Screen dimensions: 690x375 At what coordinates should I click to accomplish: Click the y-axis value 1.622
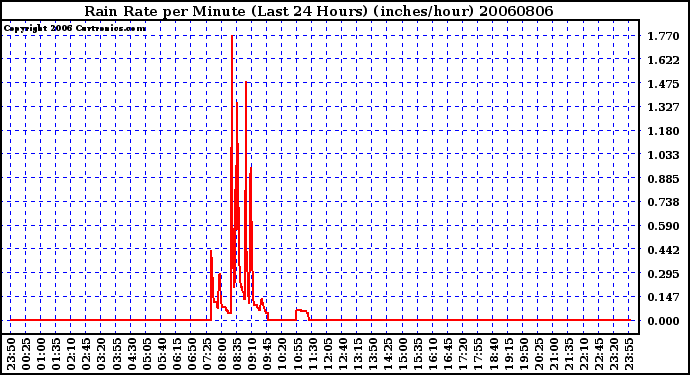tap(663, 60)
